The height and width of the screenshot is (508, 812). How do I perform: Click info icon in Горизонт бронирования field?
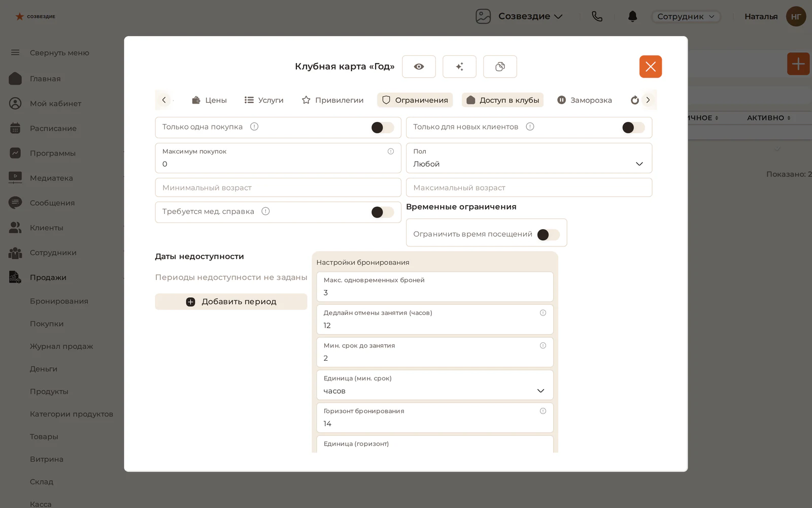point(543,411)
